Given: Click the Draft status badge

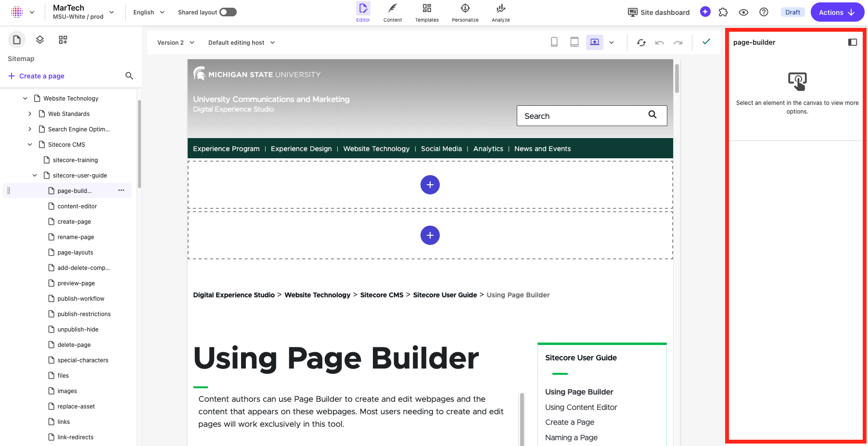Looking at the screenshot, I should pos(792,12).
